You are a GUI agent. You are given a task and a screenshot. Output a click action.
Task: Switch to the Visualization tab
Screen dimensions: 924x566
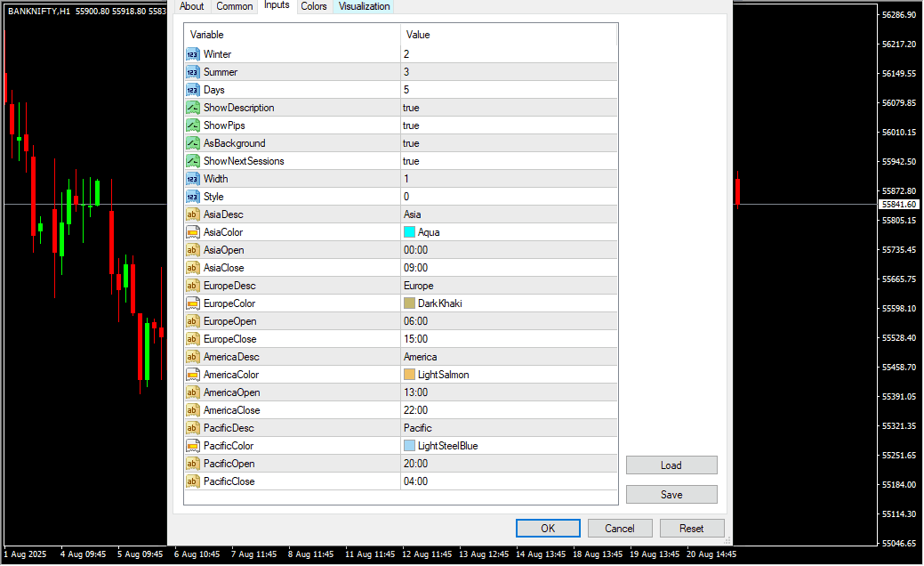364,6
